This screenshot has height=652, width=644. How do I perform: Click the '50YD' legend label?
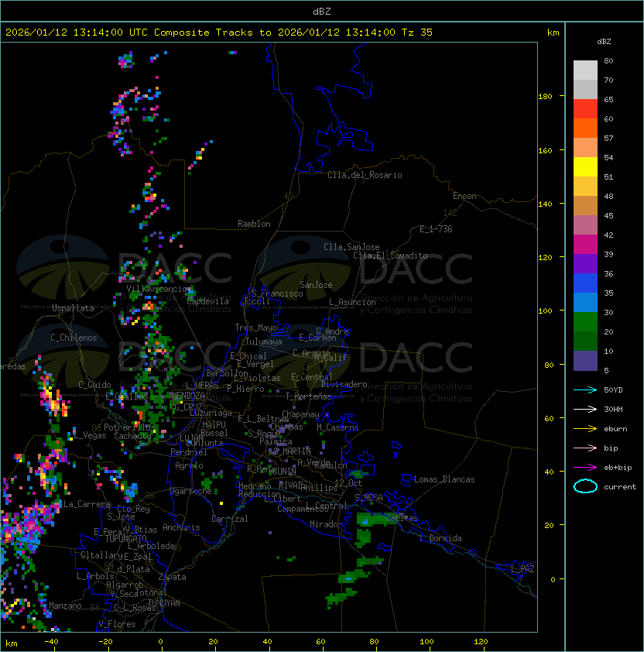613,390
